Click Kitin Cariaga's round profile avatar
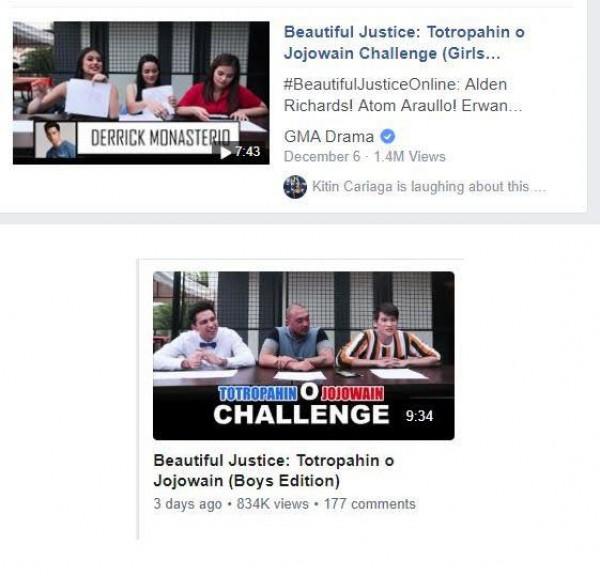 tap(295, 187)
